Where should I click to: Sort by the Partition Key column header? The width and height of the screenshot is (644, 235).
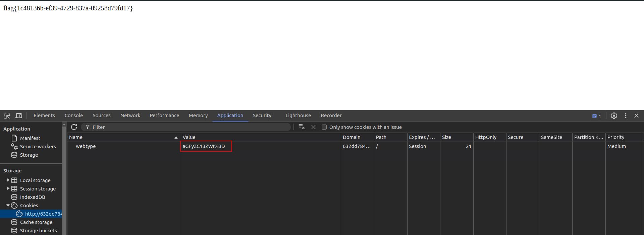click(589, 137)
